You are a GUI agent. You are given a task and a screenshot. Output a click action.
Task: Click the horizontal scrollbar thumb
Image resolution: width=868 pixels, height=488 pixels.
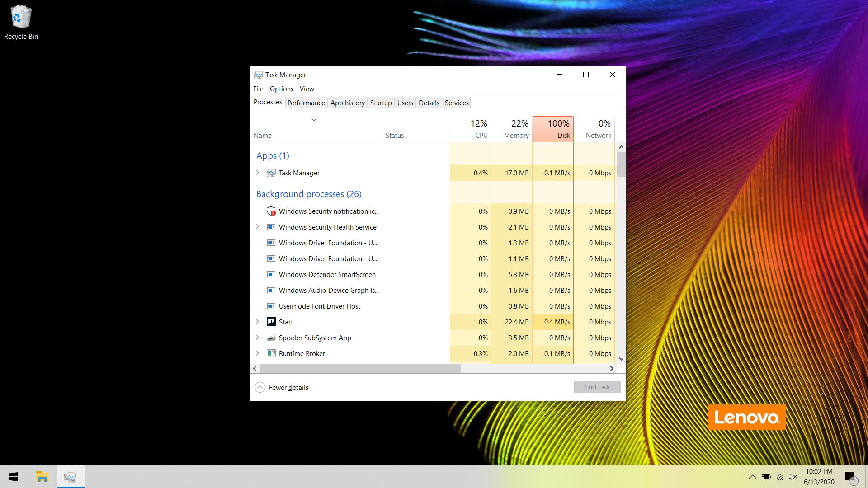tap(360, 369)
